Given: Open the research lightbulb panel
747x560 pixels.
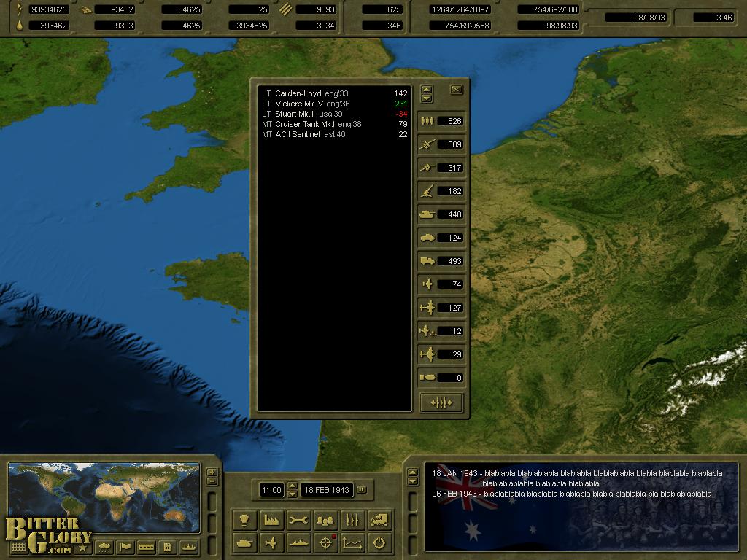Looking at the screenshot, I should click(244, 520).
